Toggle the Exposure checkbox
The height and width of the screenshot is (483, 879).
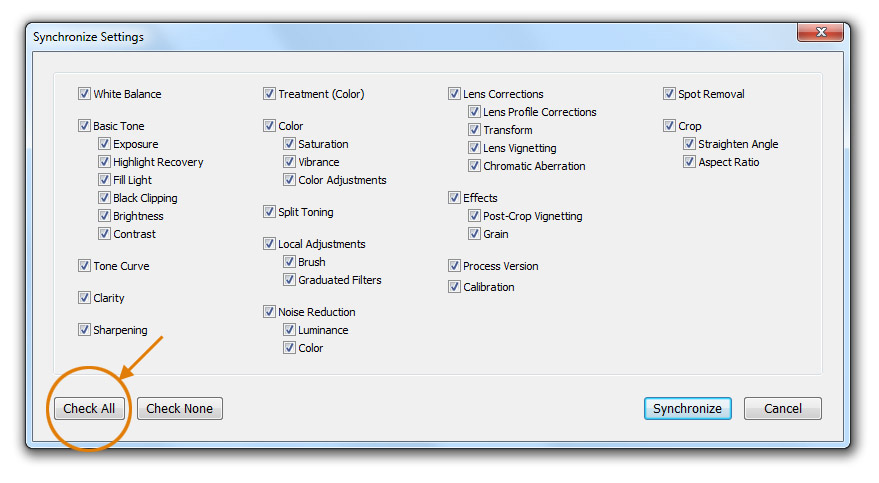pyautogui.click(x=104, y=144)
